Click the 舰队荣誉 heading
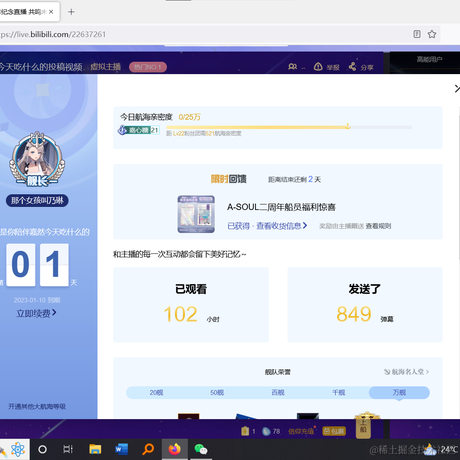Image resolution: width=460 pixels, height=460 pixels. 278,372
